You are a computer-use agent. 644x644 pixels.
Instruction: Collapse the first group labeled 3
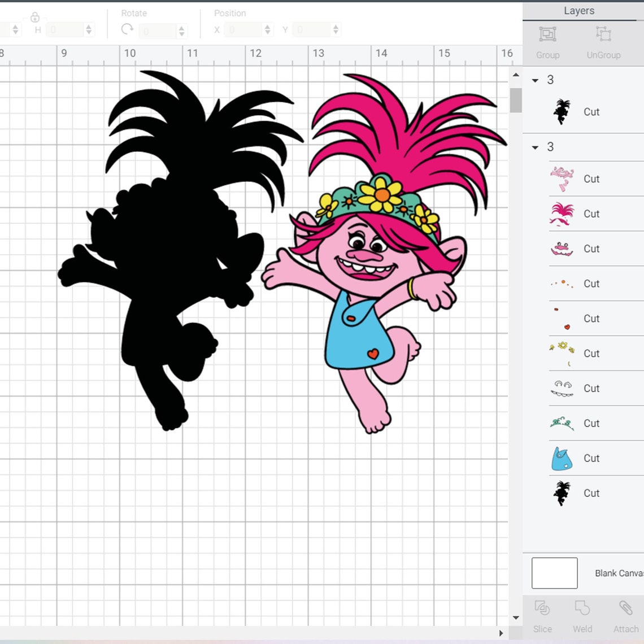534,80
